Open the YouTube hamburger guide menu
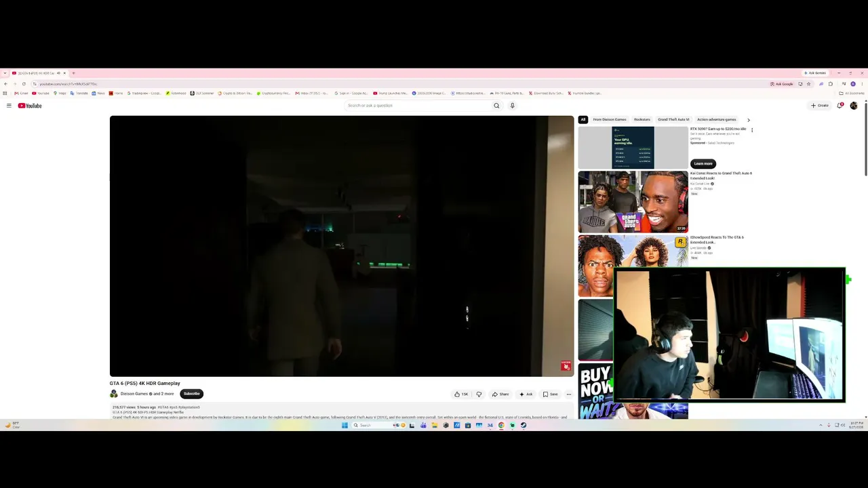 point(9,106)
